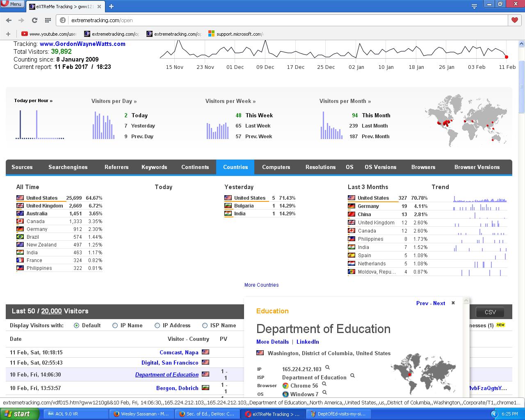Click the magnifier icon next to Windows 7

pyautogui.click(x=325, y=393)
